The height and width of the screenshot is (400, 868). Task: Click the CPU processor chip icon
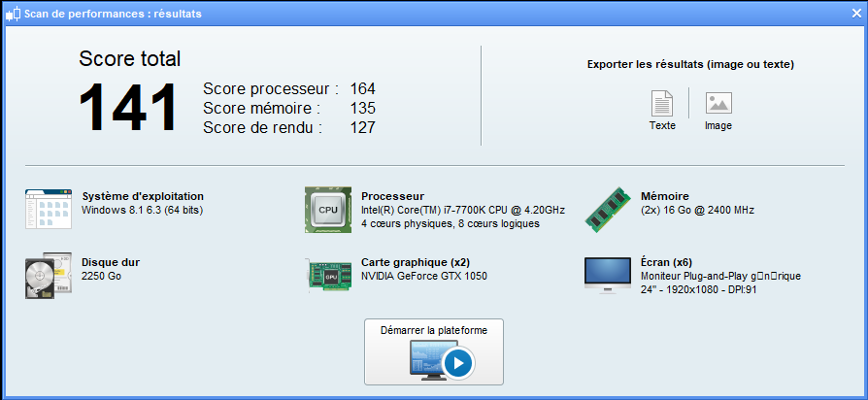click(x=328, y=210)
